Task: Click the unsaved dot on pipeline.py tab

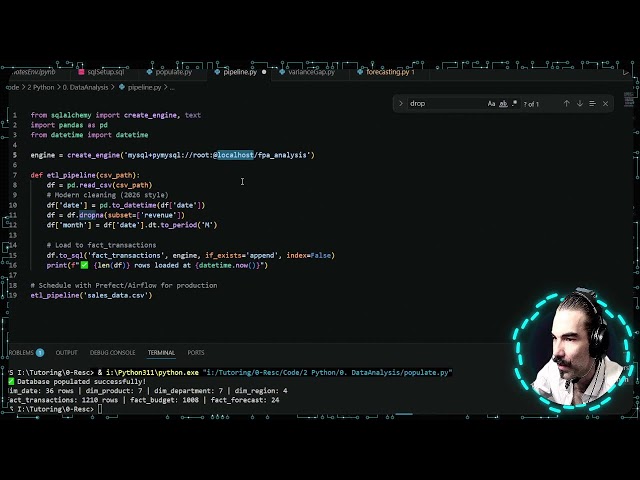Action: 264,72
